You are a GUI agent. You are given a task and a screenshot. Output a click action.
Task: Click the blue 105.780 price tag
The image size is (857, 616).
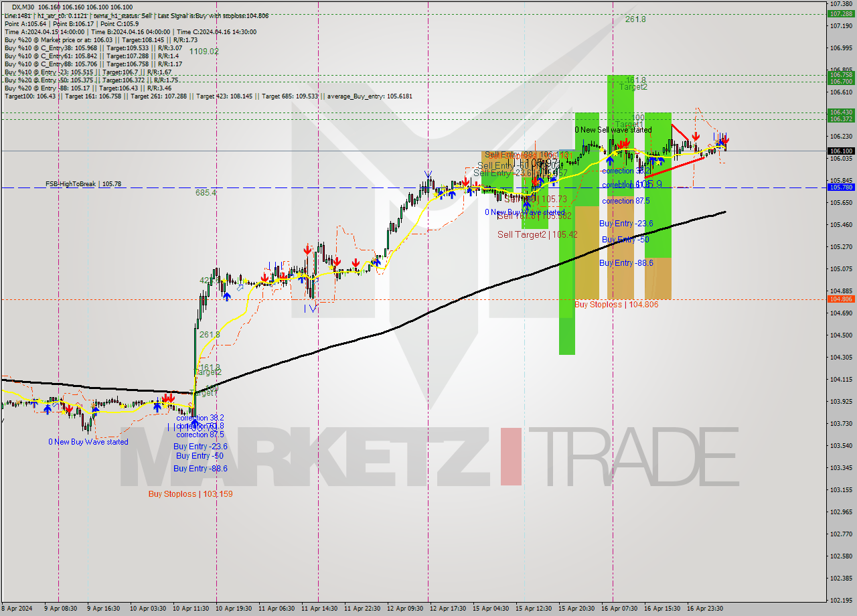point(841,187)
